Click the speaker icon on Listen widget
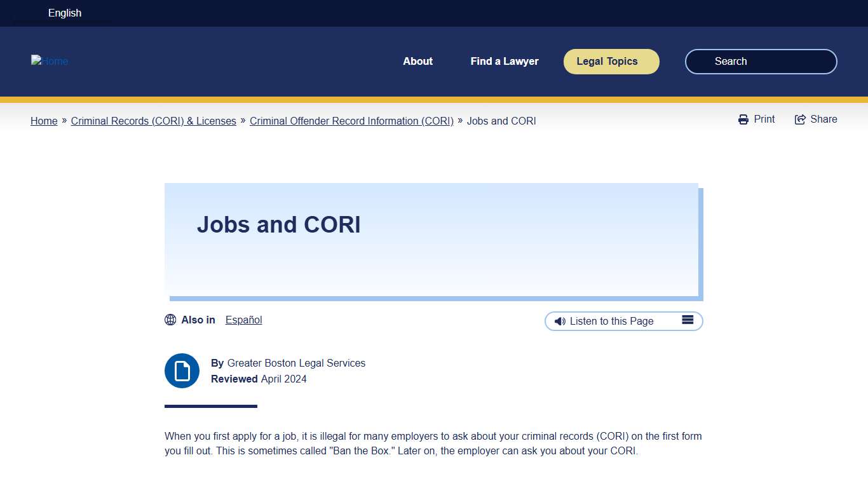 click(560, 321)
